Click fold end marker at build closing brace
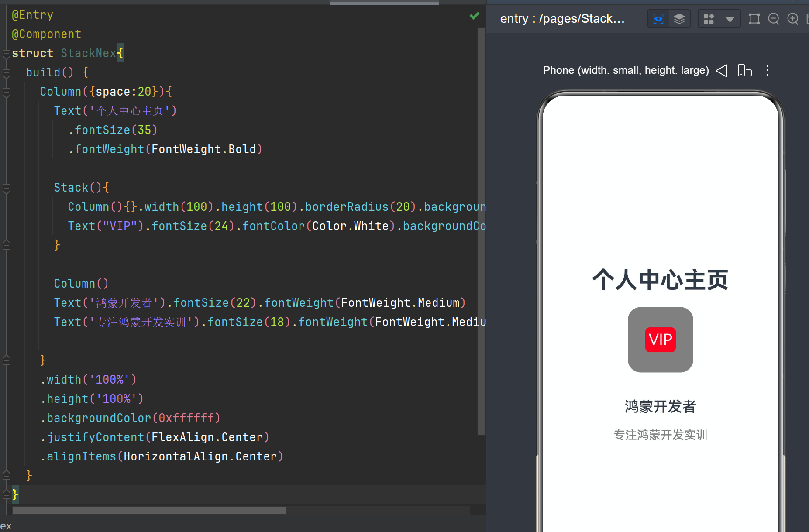This screenshot has width=809, height=532. point(7,475)
